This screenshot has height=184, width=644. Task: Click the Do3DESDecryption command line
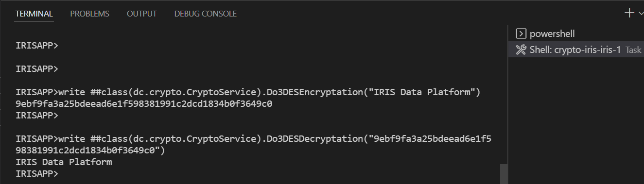[x=253, y=145]
